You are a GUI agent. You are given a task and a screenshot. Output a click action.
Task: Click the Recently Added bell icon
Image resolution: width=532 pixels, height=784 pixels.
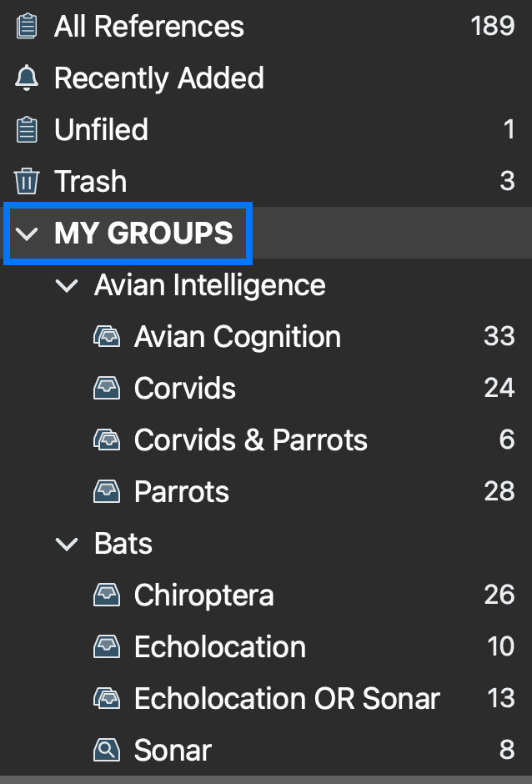coord(27,78)
